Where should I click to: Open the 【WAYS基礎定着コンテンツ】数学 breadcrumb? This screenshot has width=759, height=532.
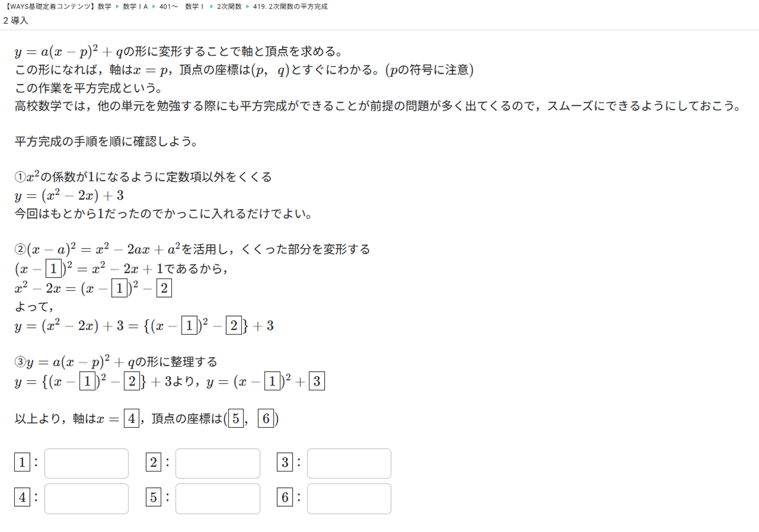point(58,7)
